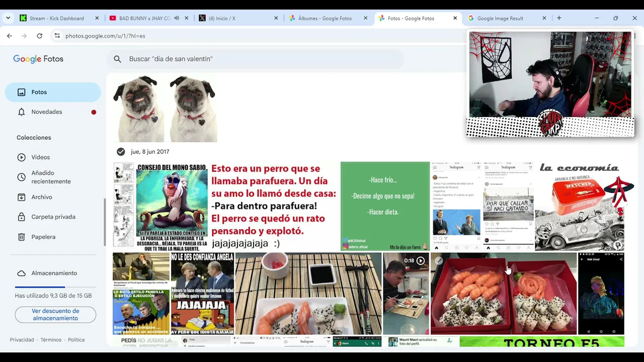Click the Colecciones heading
Screen dimensions: 644x362
(34, 137)
